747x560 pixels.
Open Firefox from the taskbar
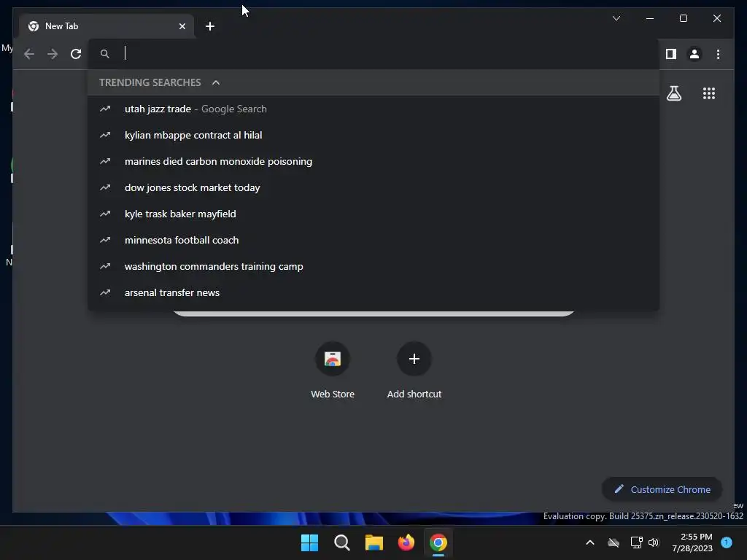pos(406,542)
